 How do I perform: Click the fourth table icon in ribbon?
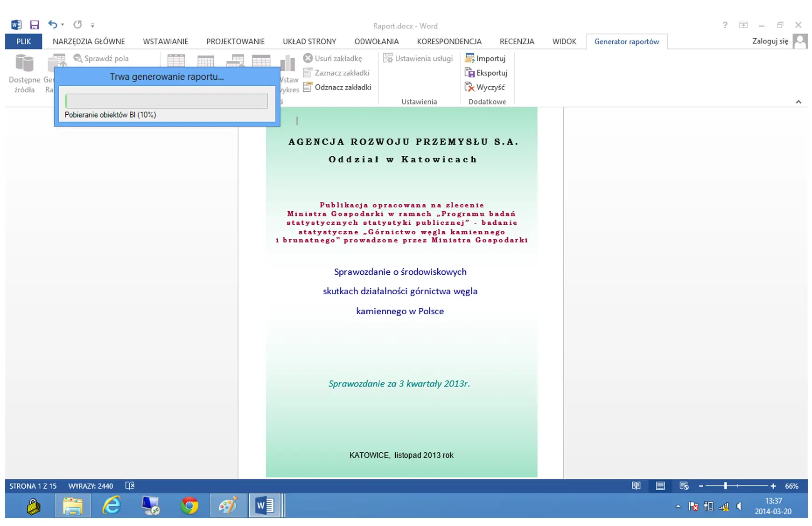coord(261,61)
